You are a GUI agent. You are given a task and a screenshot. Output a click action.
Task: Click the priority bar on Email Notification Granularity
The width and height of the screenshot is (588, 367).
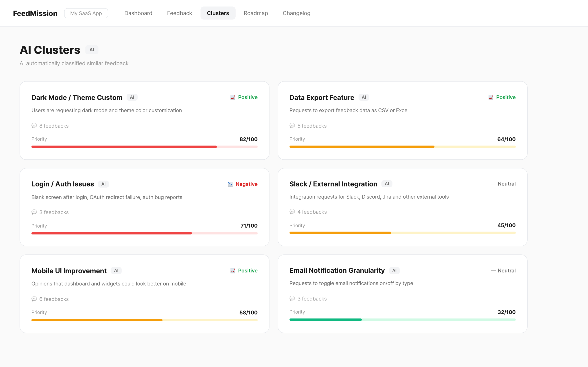pyautogui.click(x=402, y=320)
